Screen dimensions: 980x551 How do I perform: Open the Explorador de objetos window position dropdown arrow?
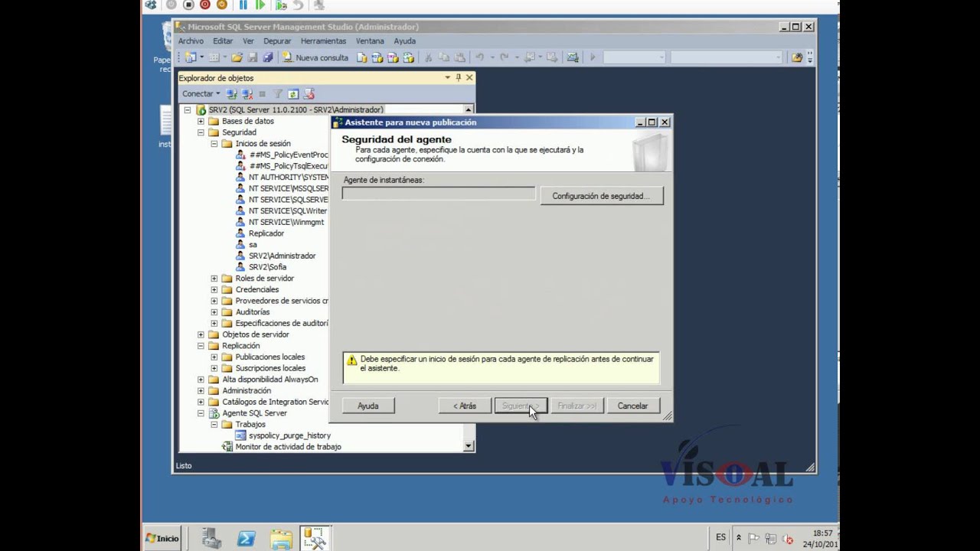tap(448, 77)
